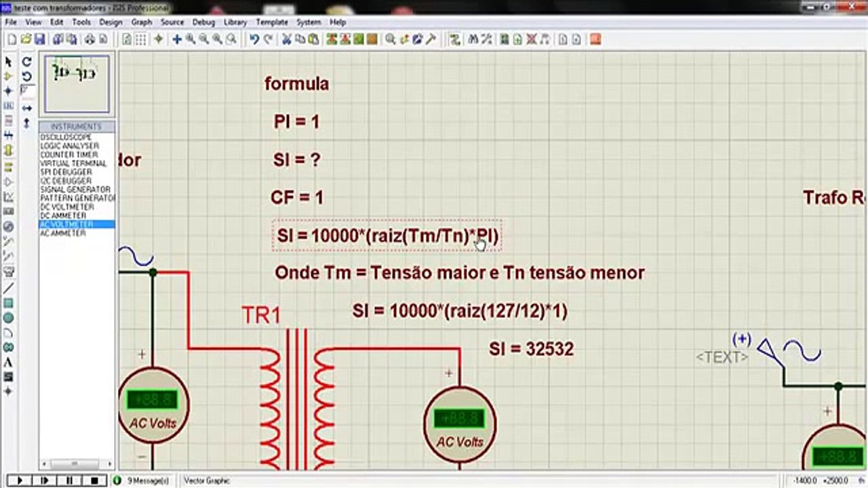
Task: Save the current design
Action: click(39, 39)
